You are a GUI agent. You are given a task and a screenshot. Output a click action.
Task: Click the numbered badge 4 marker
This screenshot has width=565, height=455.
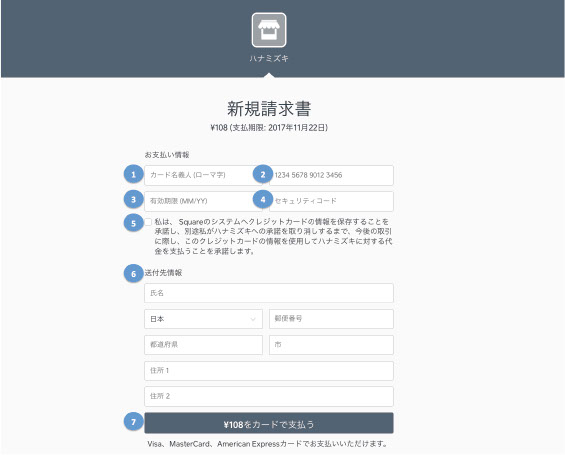[x=263, y=199]
